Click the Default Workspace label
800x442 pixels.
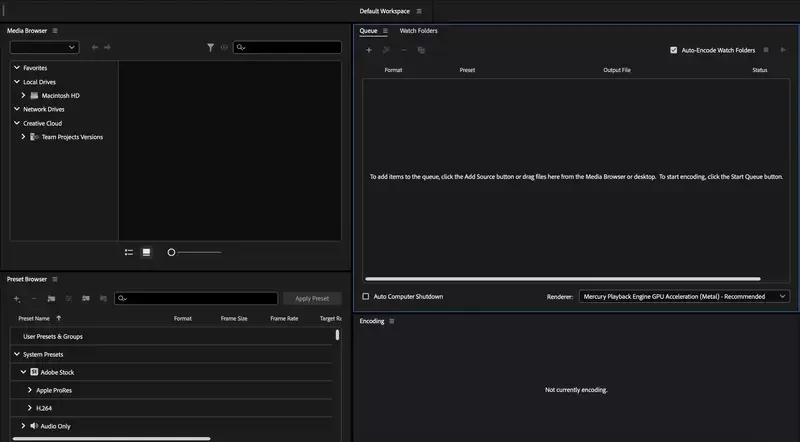[385, 11]
